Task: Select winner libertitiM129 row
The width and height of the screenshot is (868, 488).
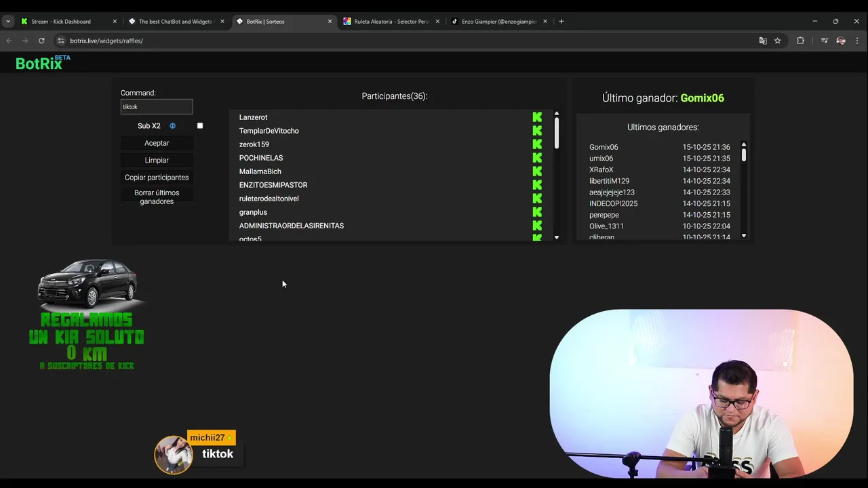Action: tap(660, 181)
